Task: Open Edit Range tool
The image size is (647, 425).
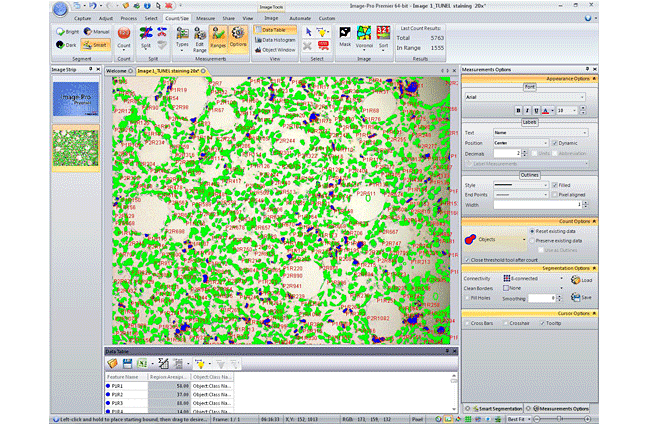Action: point(200,40)
